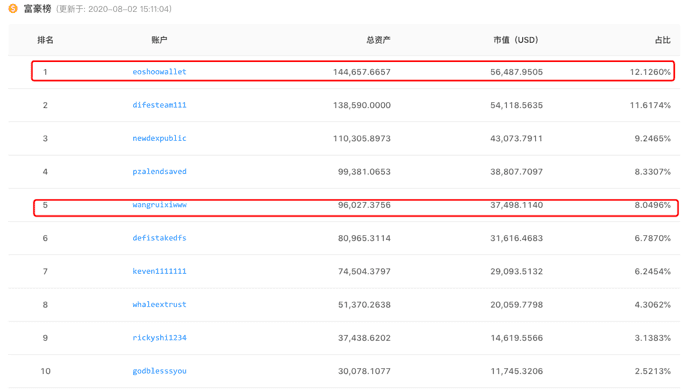
Task: Click rank number 7 in keven1111111 row
Action: pyautogui.click(x=45, y=271)
